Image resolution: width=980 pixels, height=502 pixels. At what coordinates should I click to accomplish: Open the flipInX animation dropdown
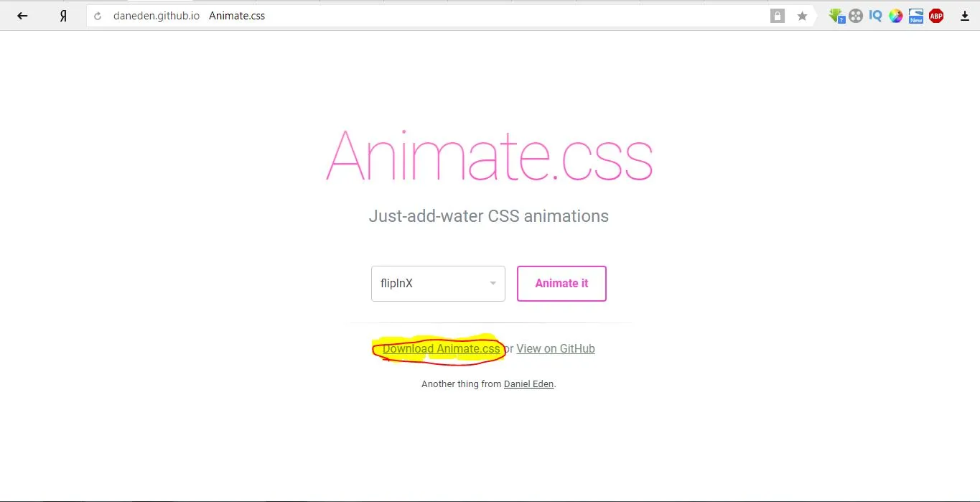point(438,284)
